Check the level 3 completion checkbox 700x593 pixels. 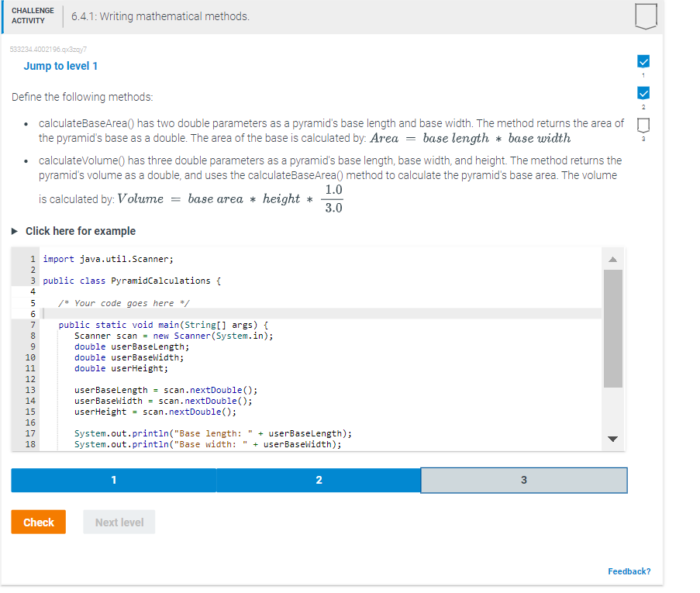642,124
